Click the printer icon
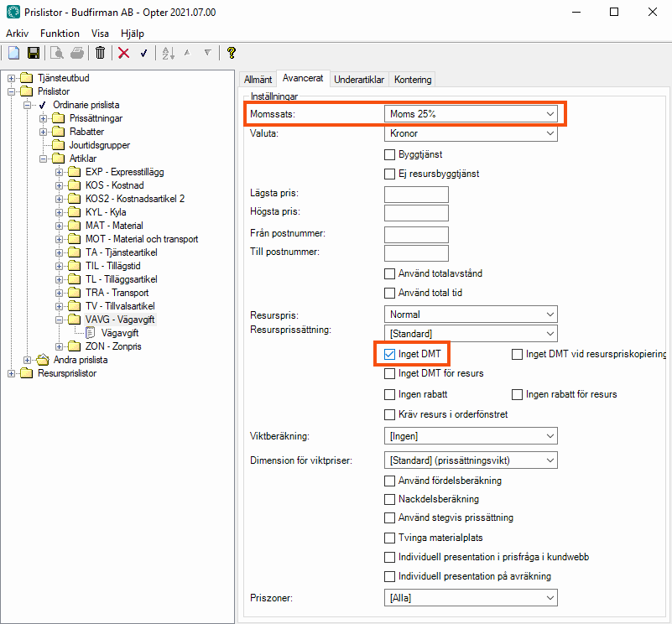The image size is (672, 624). pyautogui.click(x=77, y=53)
